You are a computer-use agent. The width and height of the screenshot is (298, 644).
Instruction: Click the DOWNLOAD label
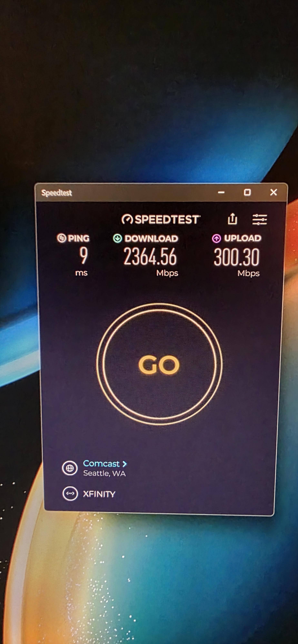(151, 238)
